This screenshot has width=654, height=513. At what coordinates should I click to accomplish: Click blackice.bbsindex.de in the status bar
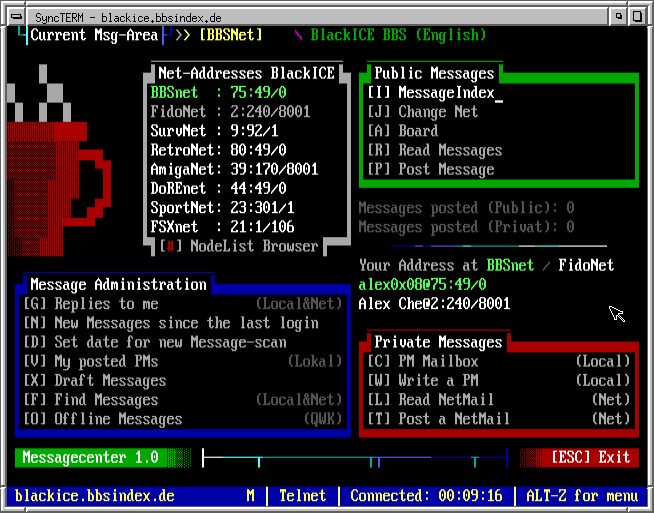point(95,495)
